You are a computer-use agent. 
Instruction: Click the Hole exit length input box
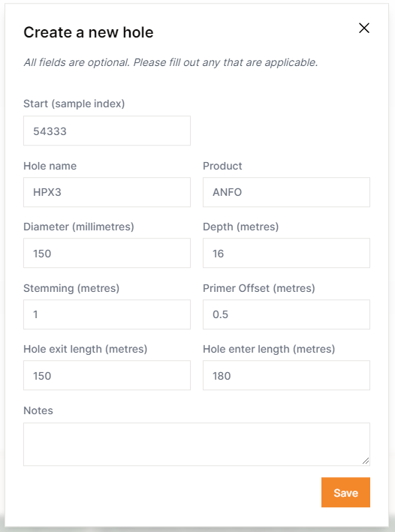click(107, 375)
